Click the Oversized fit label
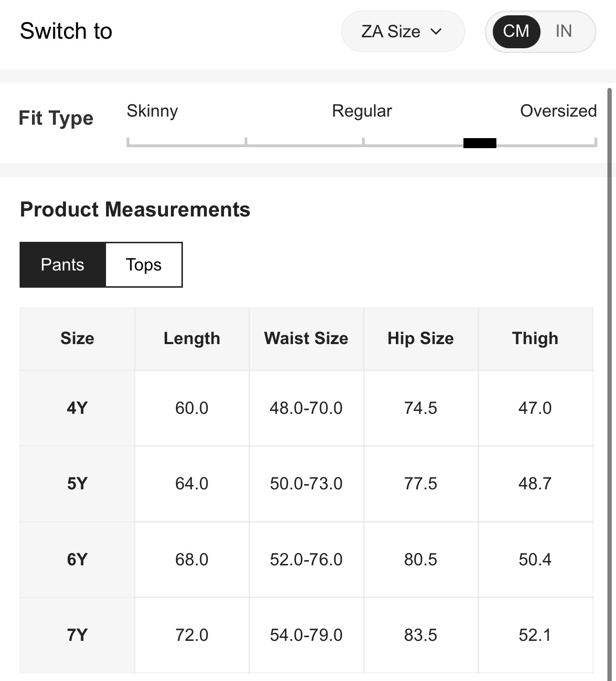 click(x=558, y=111)
